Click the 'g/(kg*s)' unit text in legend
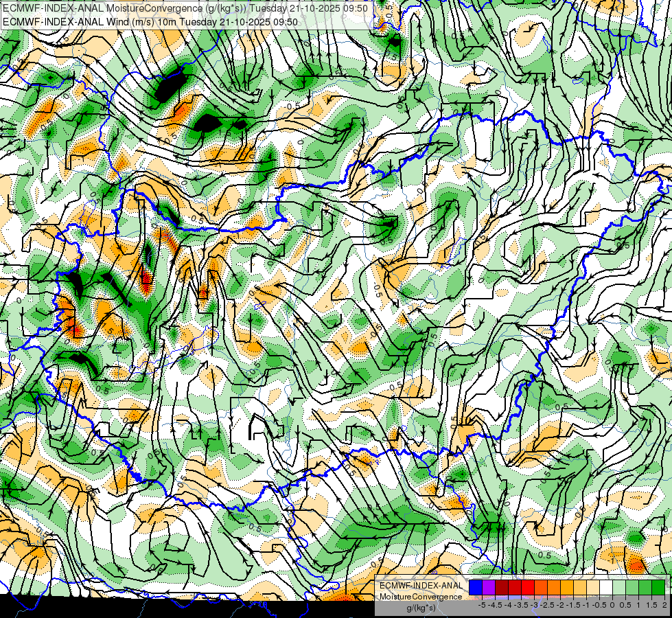The height and width of the screenshot is (618, 672). tap(421, 608)
